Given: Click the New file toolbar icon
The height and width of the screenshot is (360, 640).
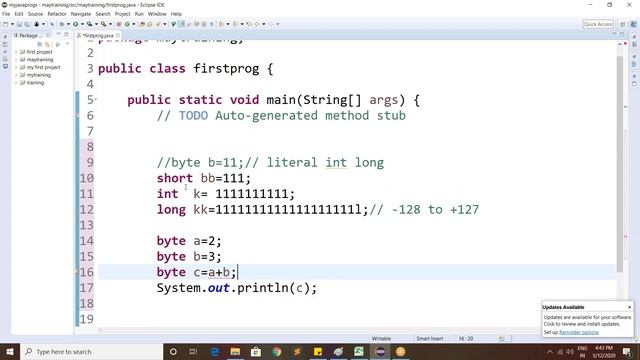Looking at the screenshot, I should (x=5, y=24).
